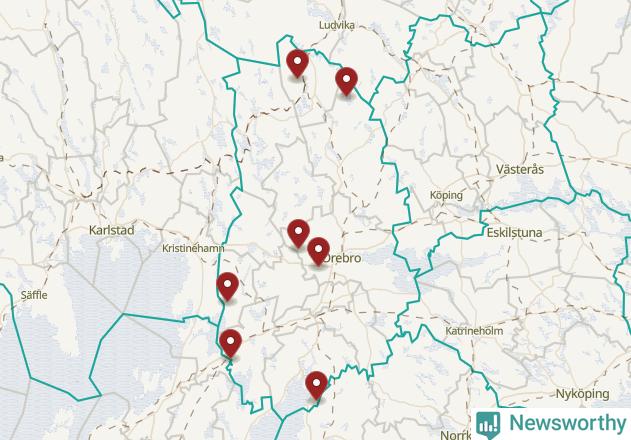Select the Katrineholm town label
This screenshot has height=440, width=631.
click(474, 331)
